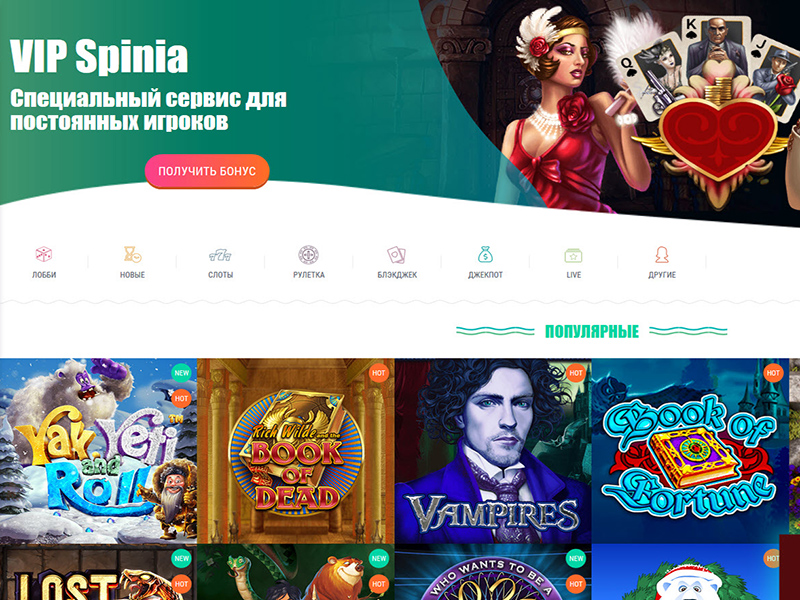Select the Новые hourglass icon
The height and width of the screenshot is (600, 800).
(x=132, y=254)
